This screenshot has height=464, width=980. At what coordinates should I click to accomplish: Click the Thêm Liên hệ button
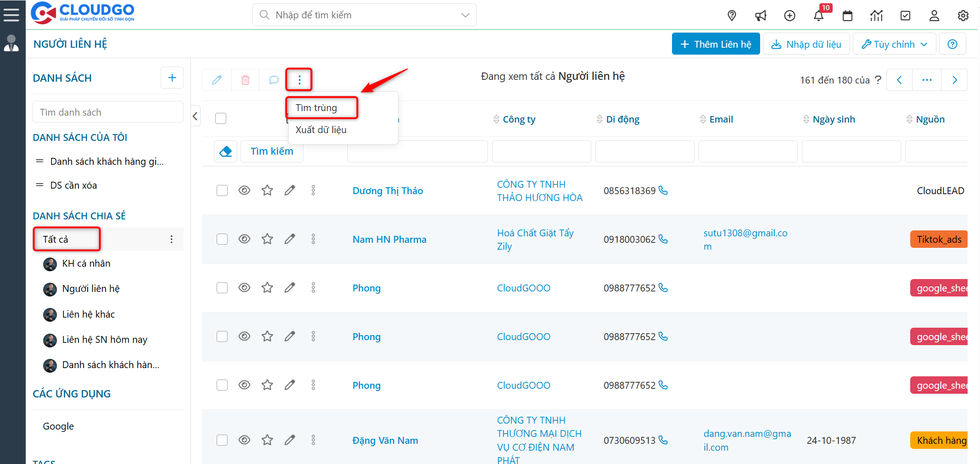pyautogui.click(x=716, y=44)
